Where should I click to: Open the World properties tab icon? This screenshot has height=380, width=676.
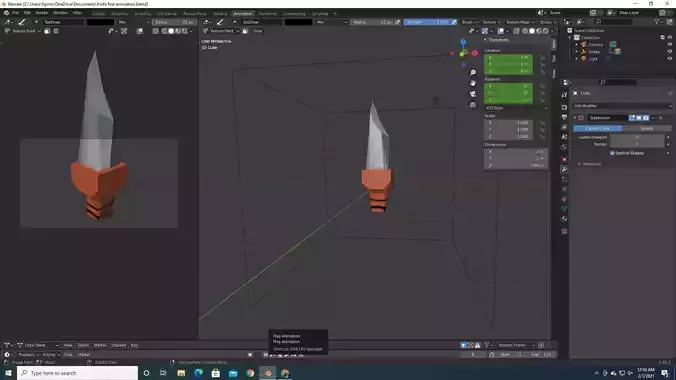click(x=564, y=147)
